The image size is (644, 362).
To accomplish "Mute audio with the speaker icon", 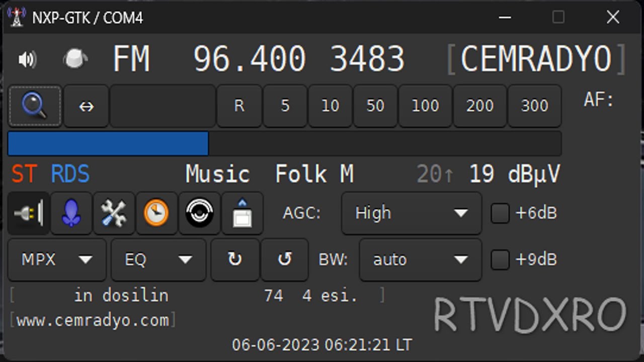I will (27, 60).
